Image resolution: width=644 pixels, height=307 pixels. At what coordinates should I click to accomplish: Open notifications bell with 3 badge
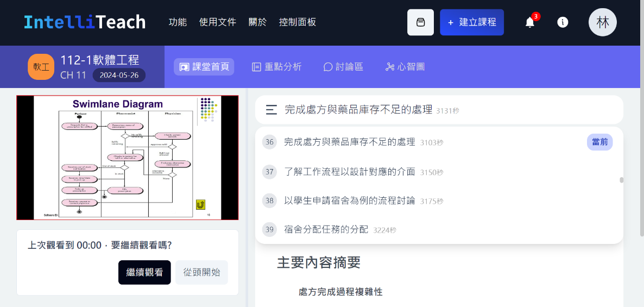click(x=530, y=22)
